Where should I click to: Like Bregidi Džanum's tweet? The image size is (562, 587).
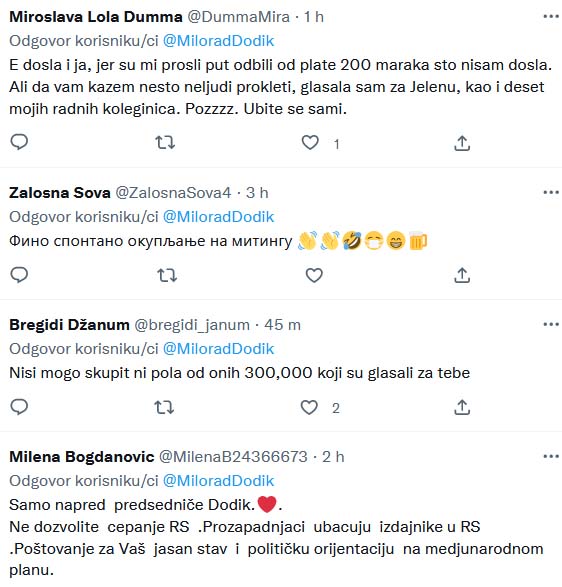309,407
